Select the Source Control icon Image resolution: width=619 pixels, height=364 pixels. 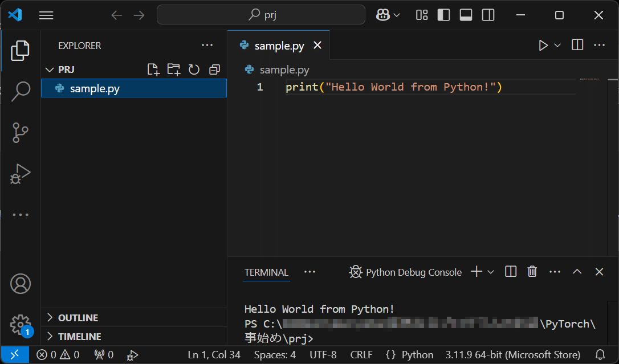[20, 132]
